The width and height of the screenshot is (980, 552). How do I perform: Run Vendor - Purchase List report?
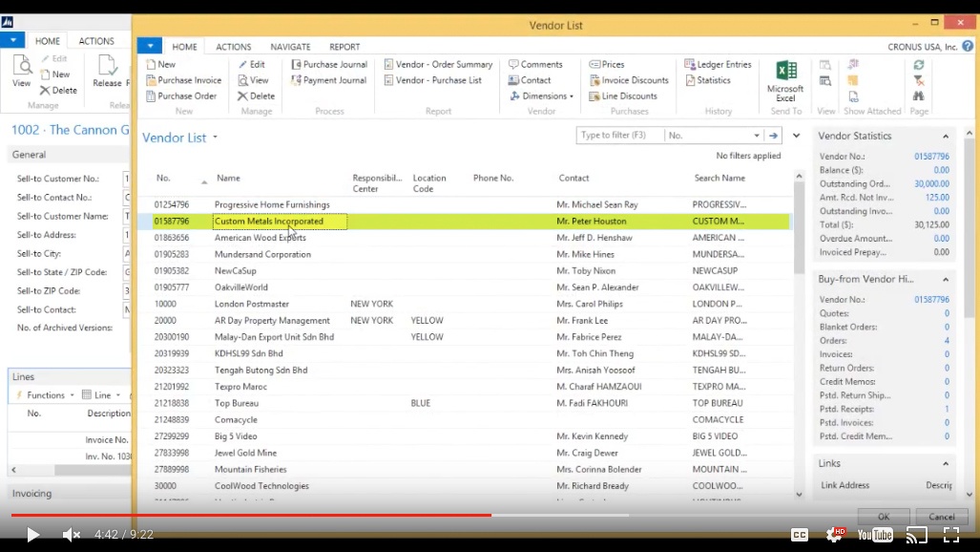pyautogui.click(x=432, y=80)
